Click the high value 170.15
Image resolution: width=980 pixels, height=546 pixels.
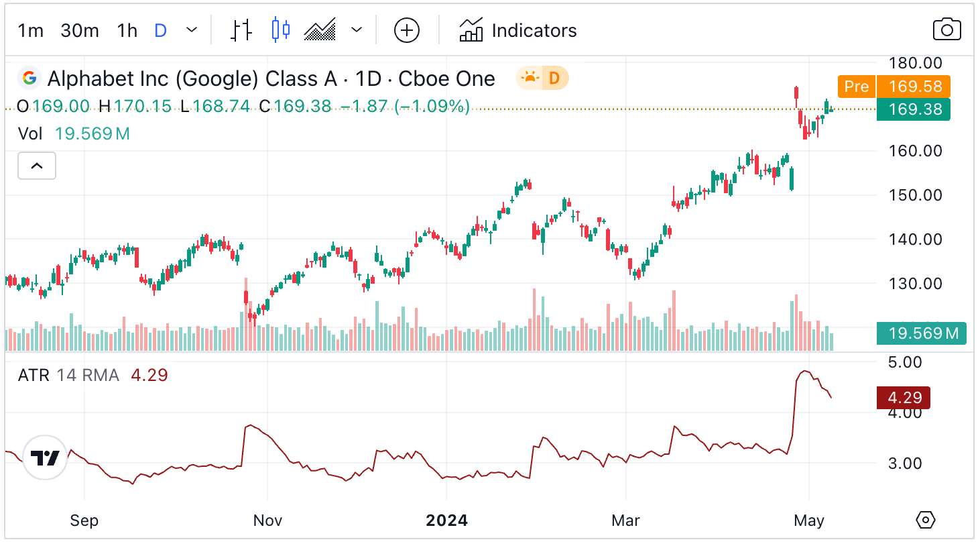143,107
